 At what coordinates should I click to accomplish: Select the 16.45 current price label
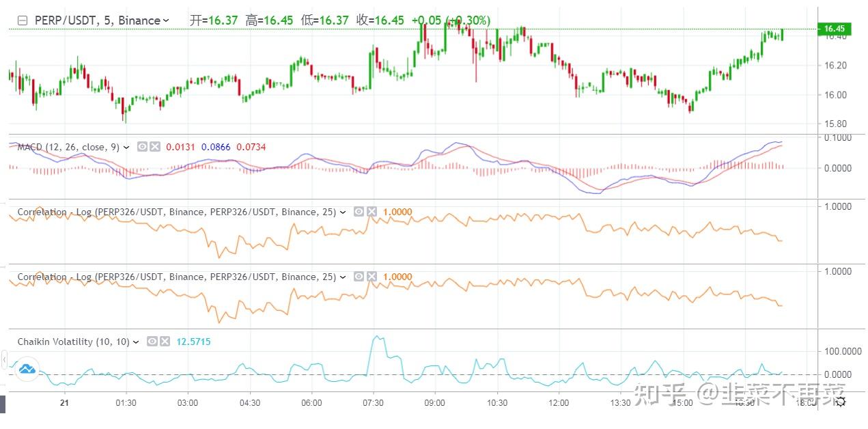pyautogui.click(x=835, y=29)
